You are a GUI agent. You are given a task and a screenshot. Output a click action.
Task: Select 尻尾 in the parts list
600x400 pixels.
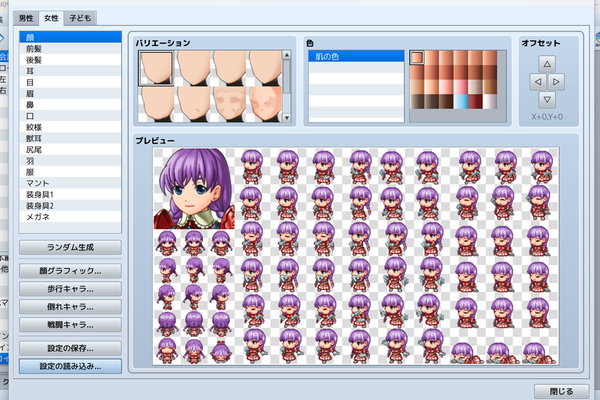(x=70, y=150)
